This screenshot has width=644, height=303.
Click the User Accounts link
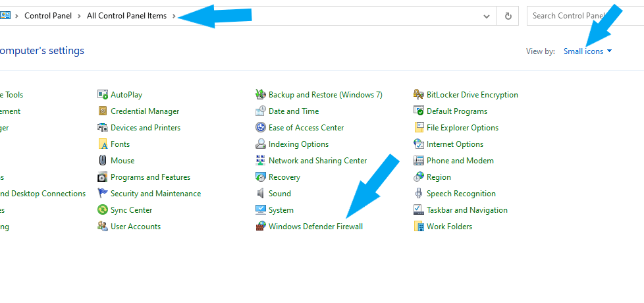(136, 226)
